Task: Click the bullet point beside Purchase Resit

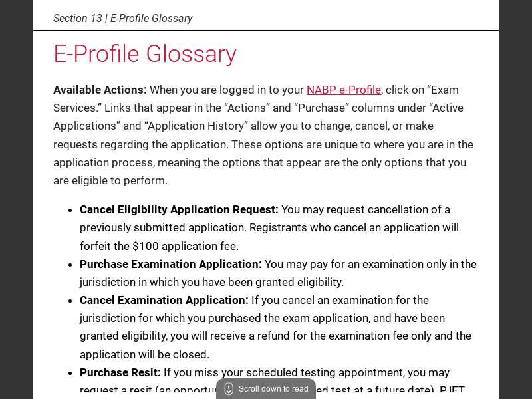Action: 69,372
